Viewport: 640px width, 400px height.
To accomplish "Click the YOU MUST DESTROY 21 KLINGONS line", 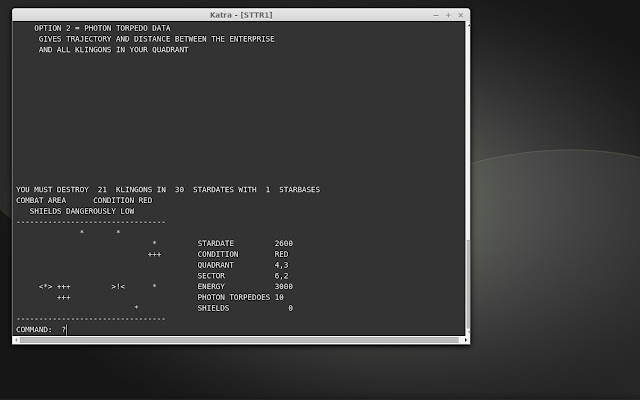I will (x=168, y=189).
